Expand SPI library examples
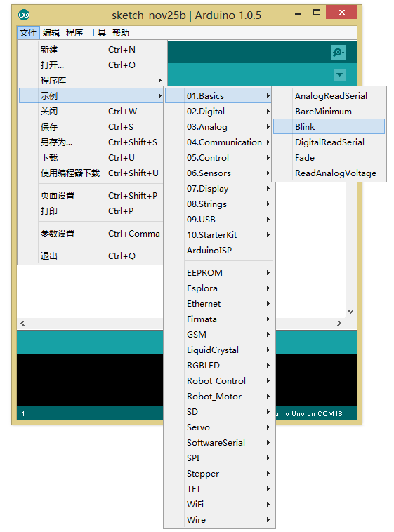 (218, 458)
